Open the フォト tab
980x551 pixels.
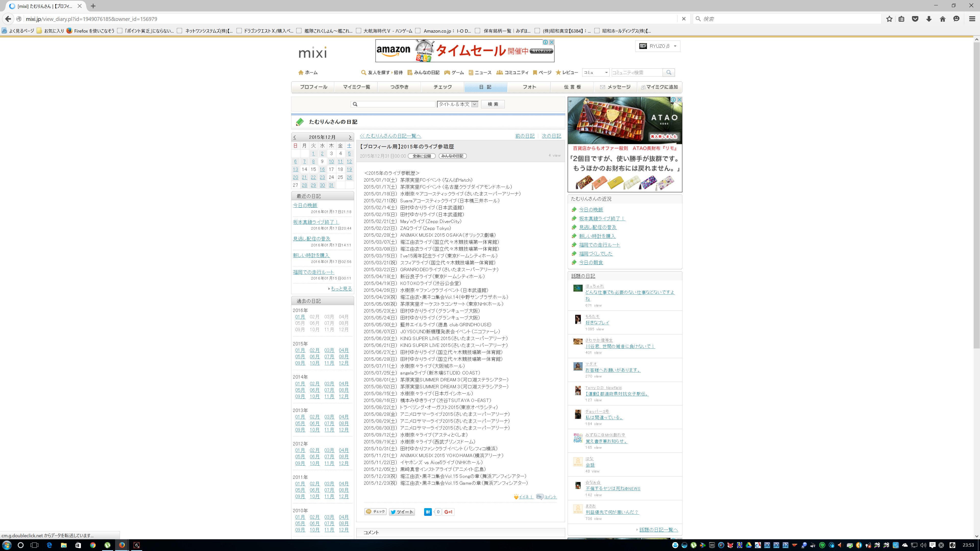coord(529,87)
